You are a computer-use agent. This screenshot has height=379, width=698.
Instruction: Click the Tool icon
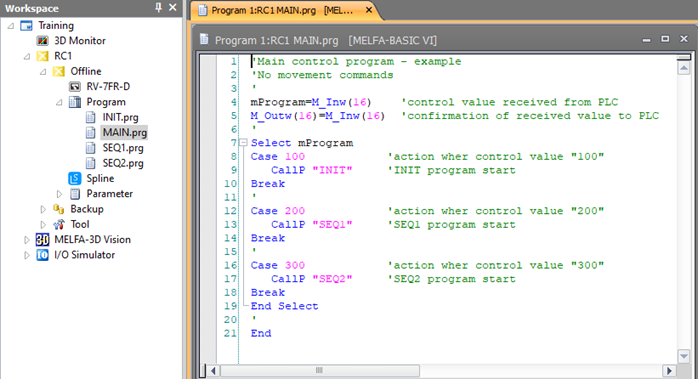click(x=59, y=224)
